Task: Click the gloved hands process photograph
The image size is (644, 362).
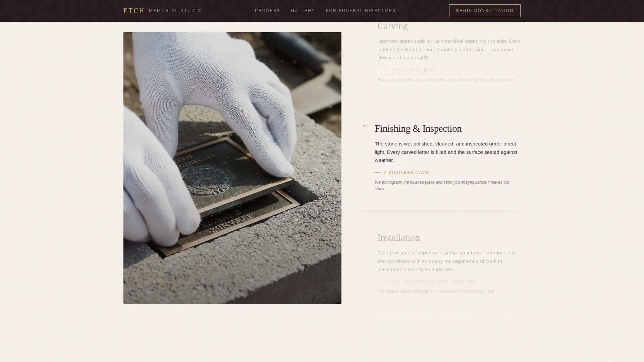Action: 232,168
